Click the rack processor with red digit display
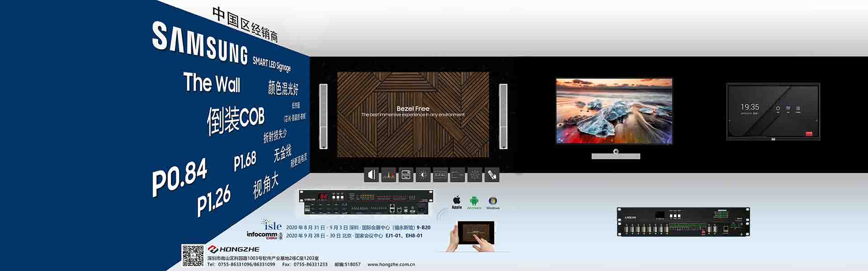This screenshot has height=271, width=868. click(x=366, y=202)
